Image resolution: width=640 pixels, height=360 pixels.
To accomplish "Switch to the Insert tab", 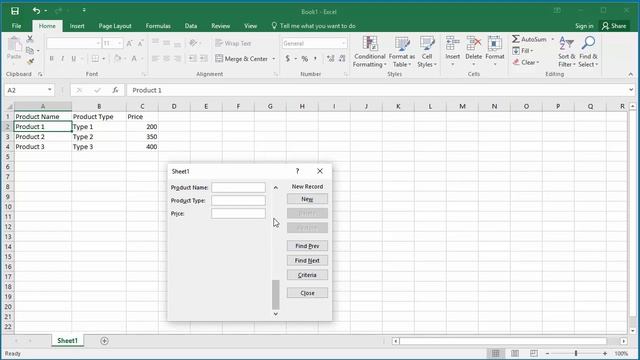I will click(x=77, y=26).
